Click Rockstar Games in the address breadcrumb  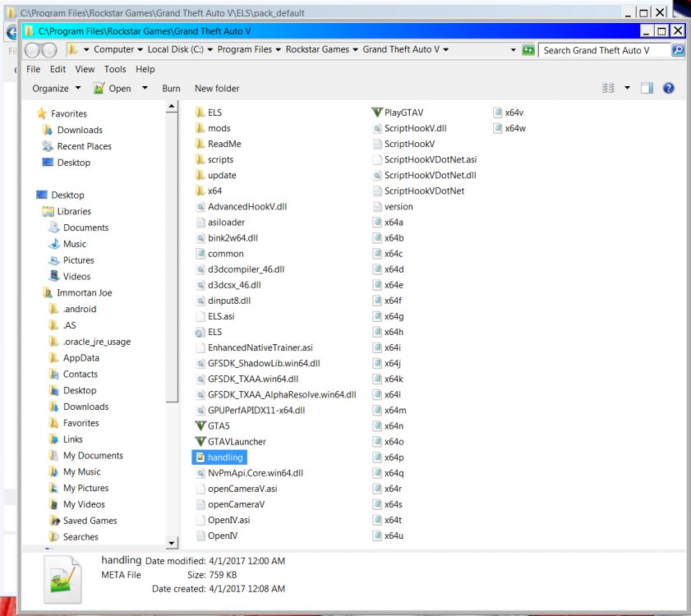317,49
